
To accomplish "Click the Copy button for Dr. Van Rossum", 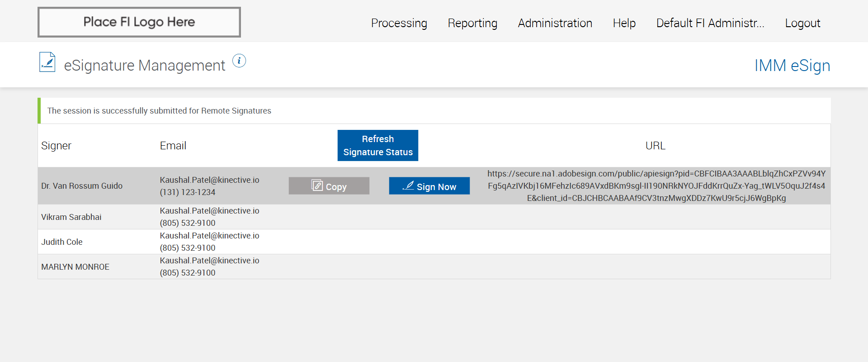I will [329, 186].
